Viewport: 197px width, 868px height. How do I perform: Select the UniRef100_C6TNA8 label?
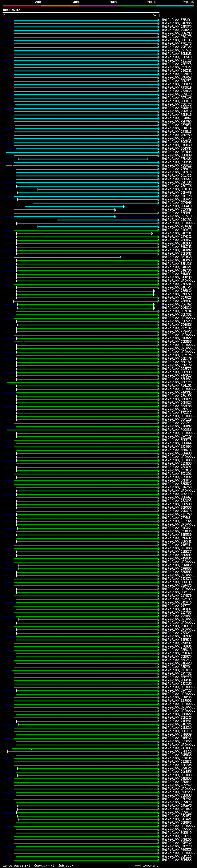(x=177, y=152)
